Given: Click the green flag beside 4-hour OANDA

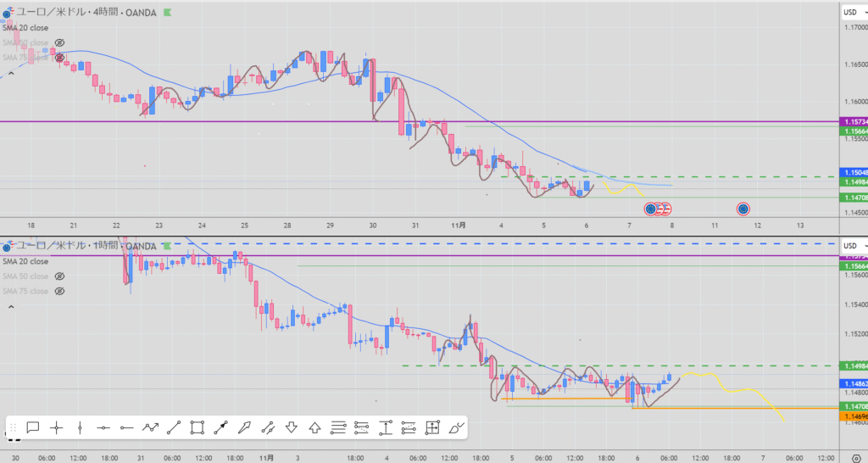Looking at the screenshot, I should point(167,13).
